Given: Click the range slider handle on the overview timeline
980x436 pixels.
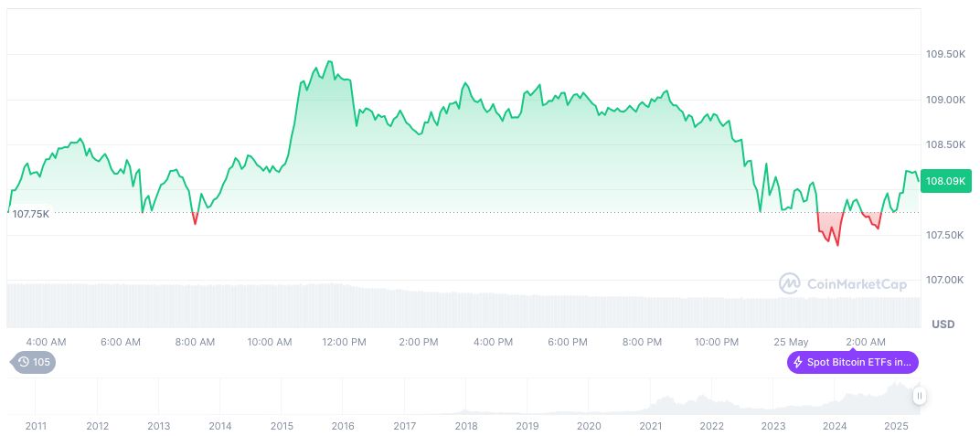Looking at the screenshot, I should point(919,396).
